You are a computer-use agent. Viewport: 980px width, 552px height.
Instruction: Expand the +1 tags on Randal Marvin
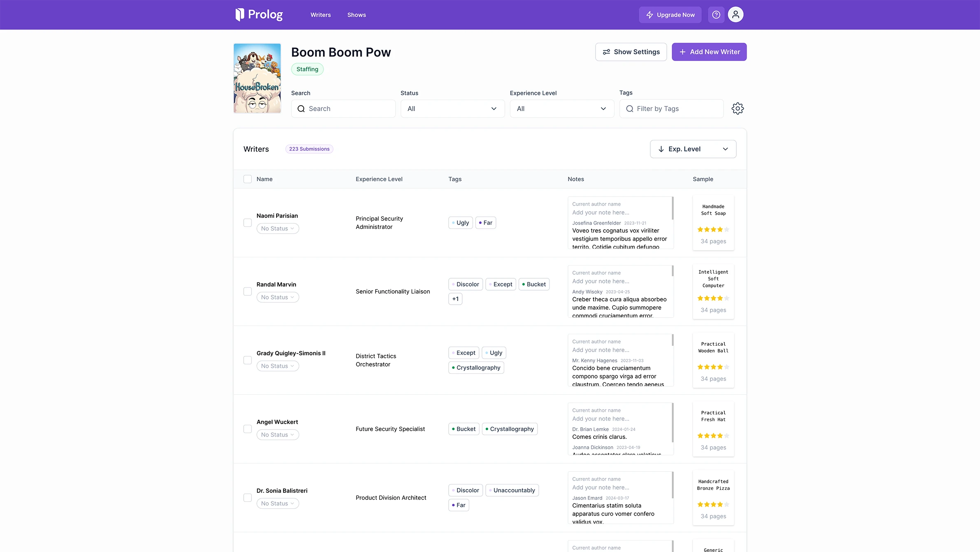point(455,299)
